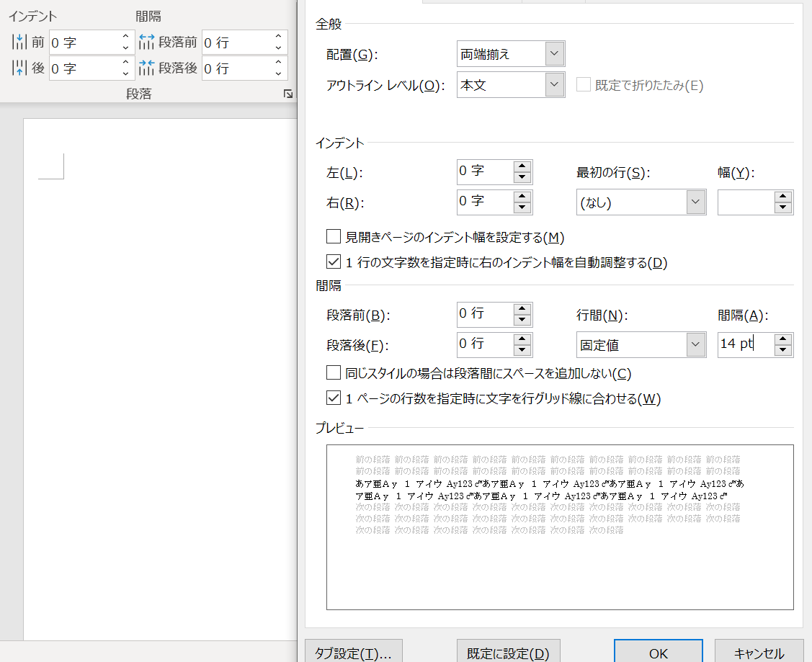
Task: Check 同じスタイルの場合は段落間にスペースを追加しない
Action: pos(333,373)
